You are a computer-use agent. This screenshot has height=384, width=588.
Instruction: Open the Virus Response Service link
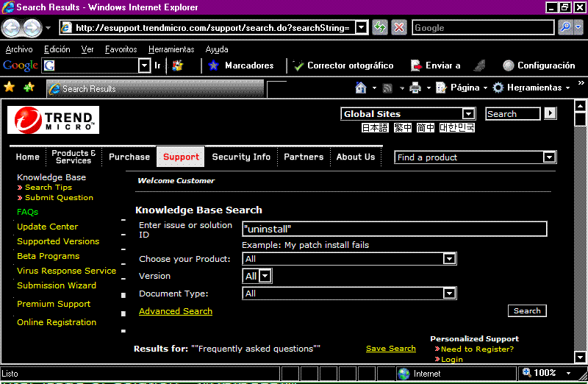click(x=66, y=271)
